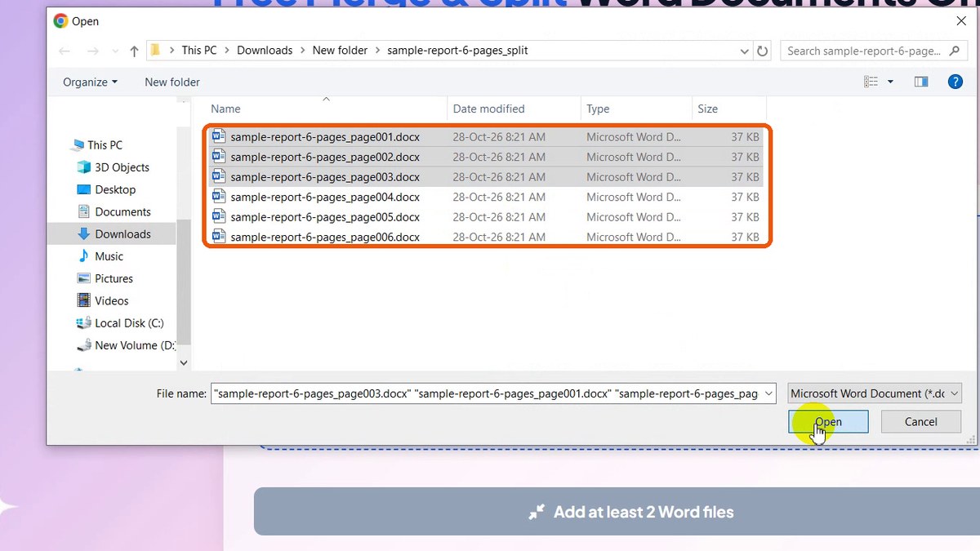This screenshot has height=551, width=980.
Task: Open the Help question mark icon
Action: pos(955,82)
